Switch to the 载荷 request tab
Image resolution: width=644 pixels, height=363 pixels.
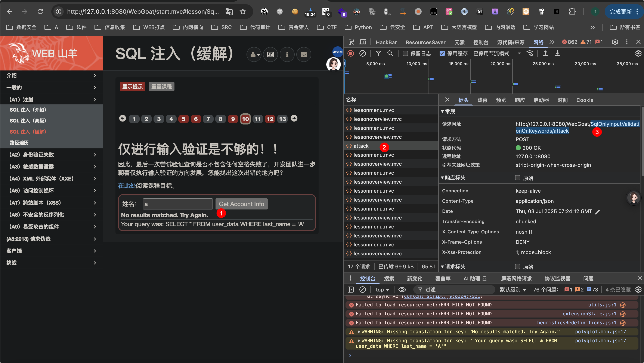point(482,100)
